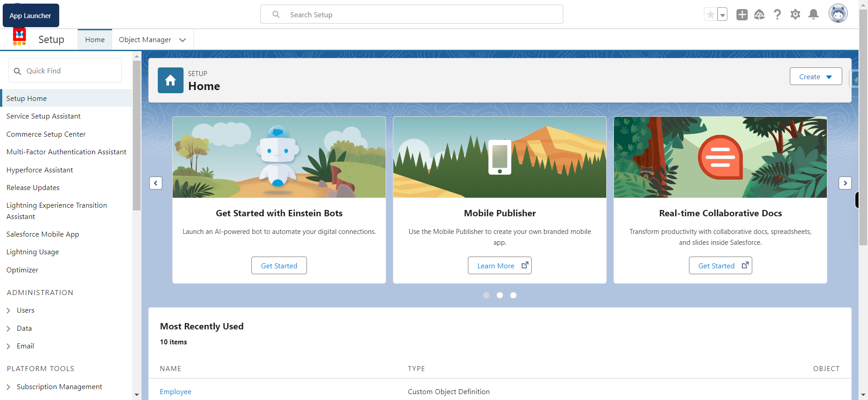The height and width of the screenshot is (400, 868).
Task: Click the Mobile Publisher card image
Action: tap(500, 157)
